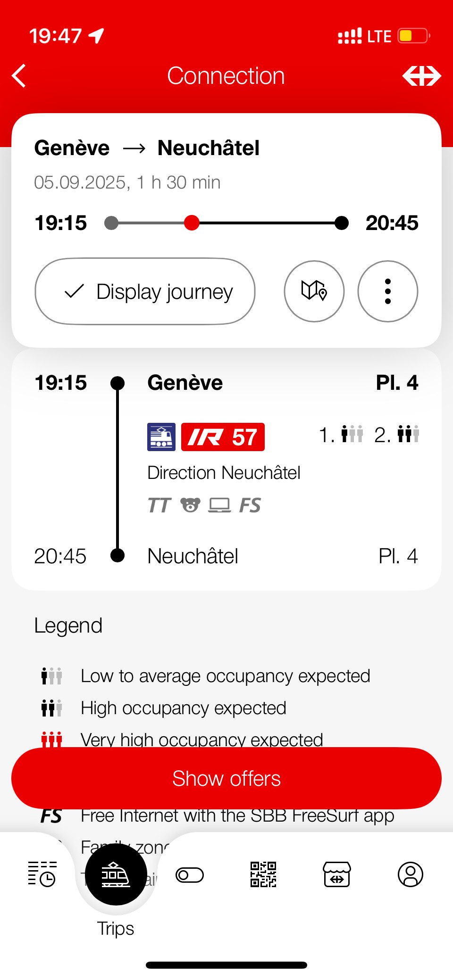Tap the train transport mode icon
This screenshot has width=453, height=980.
[161, 437]
